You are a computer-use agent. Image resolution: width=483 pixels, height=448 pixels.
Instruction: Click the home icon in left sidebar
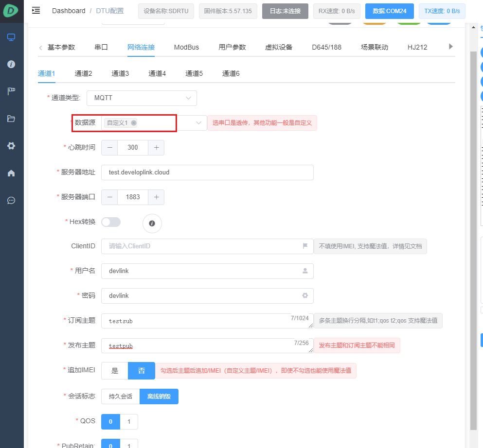[11, 173]
